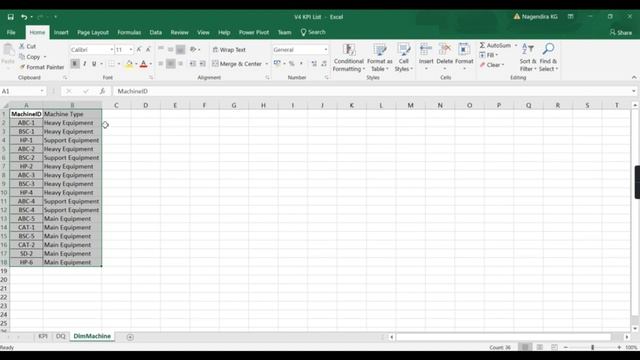Viewport: 640px width, 360px height.
Task: Open Find & Select menu
Action: click(x=548, y=58)
